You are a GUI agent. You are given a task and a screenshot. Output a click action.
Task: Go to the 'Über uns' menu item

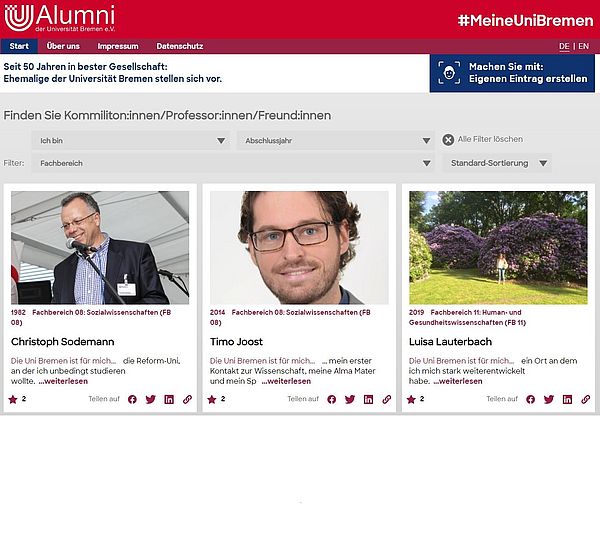click(x=63, y=46)
